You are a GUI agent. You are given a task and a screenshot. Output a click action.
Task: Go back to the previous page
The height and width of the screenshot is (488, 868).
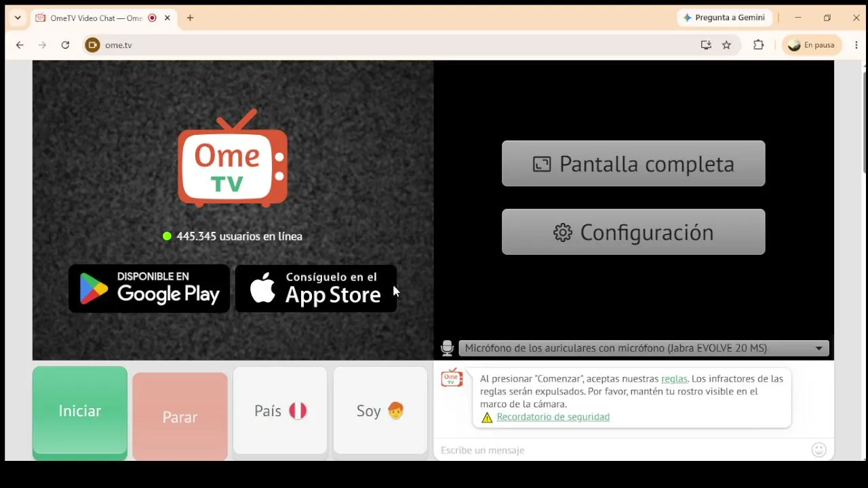click(x=20, y=45)
